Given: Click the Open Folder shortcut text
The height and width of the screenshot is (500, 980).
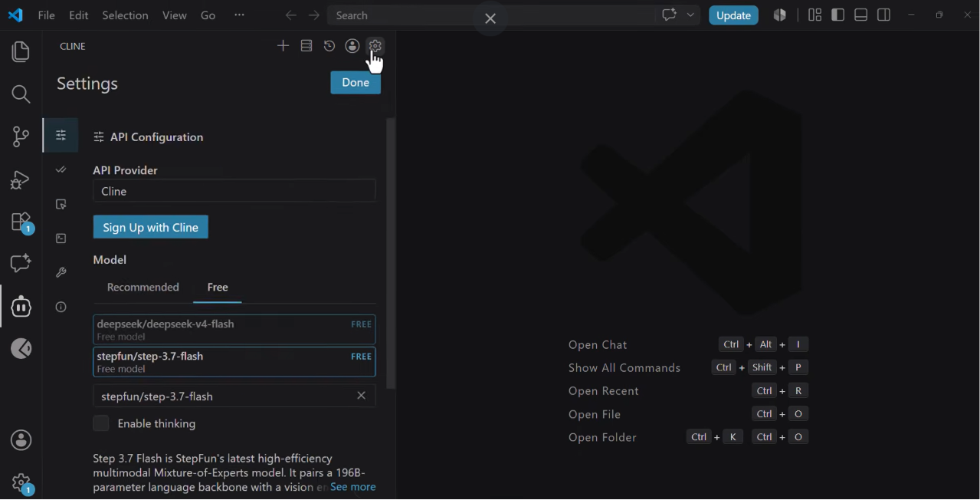Looking at the screenshot, I should pos(602,437).
